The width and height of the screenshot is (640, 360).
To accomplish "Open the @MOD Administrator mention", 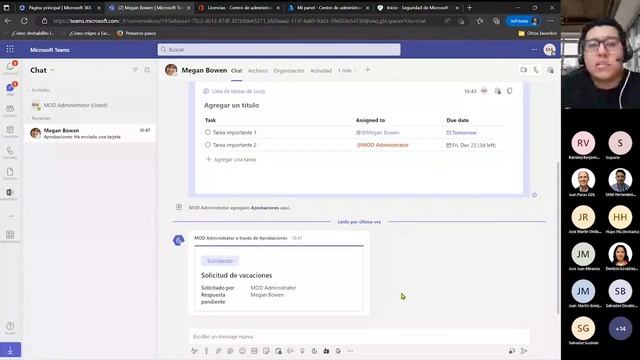I will point(382,145).
